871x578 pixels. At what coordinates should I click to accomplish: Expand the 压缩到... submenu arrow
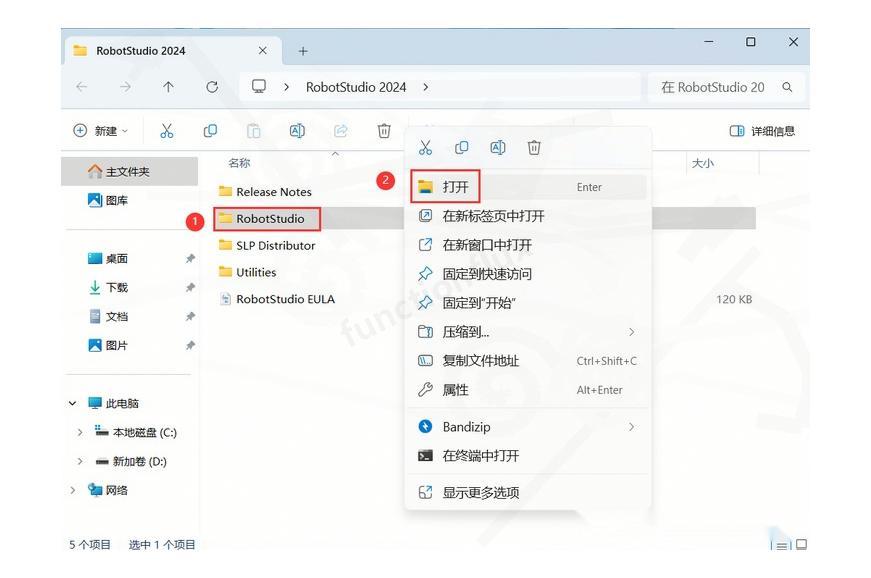[632, 332]
